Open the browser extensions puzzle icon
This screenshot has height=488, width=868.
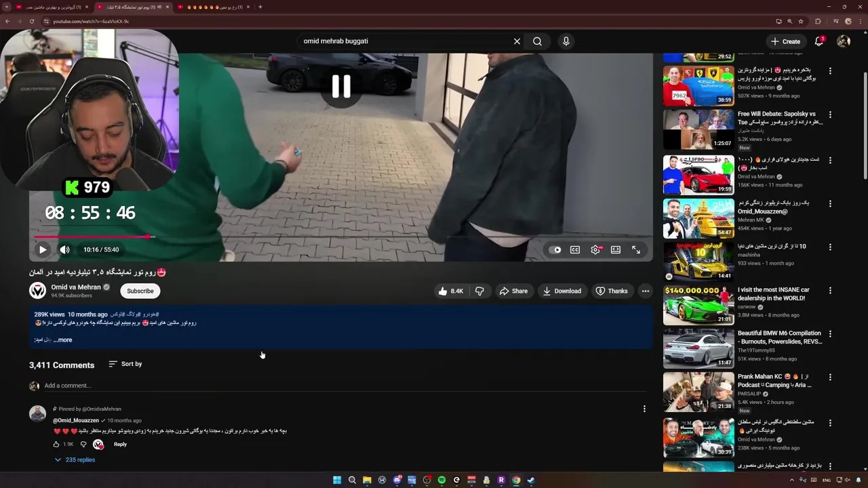click(818, 21)
